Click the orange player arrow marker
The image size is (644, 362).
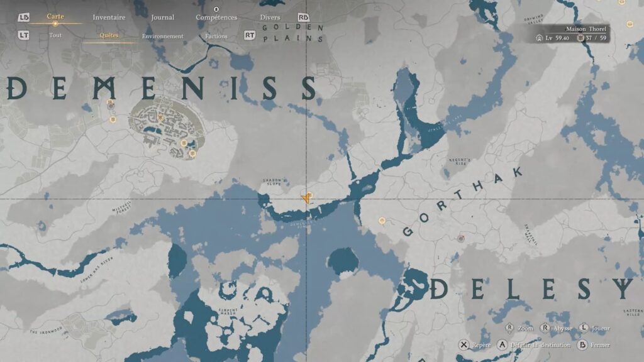point(306,198)
